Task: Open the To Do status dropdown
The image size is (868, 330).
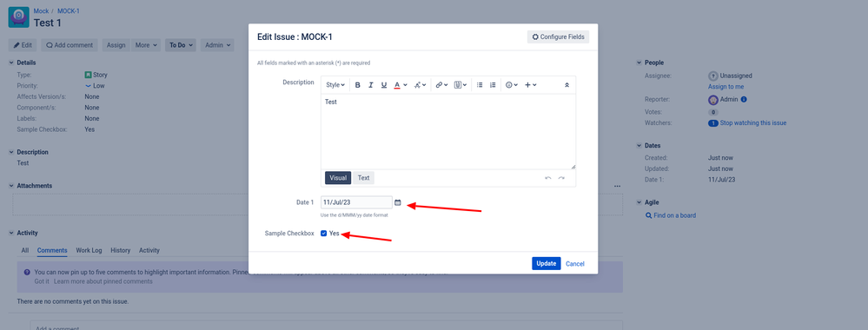Action: (181, 45)
